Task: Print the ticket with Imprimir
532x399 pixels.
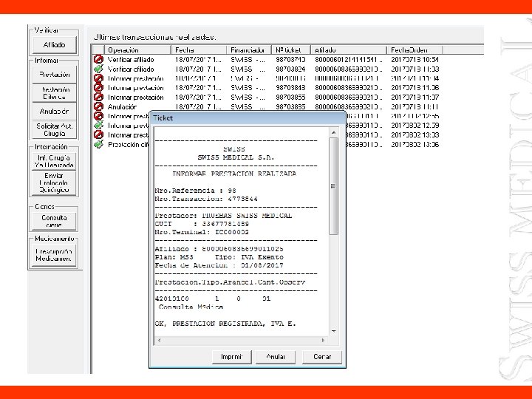Action: (x=232, y=357)
